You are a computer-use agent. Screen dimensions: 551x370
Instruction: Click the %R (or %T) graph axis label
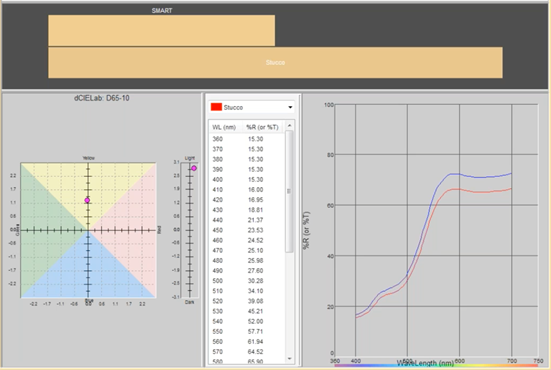pos(306,230)
